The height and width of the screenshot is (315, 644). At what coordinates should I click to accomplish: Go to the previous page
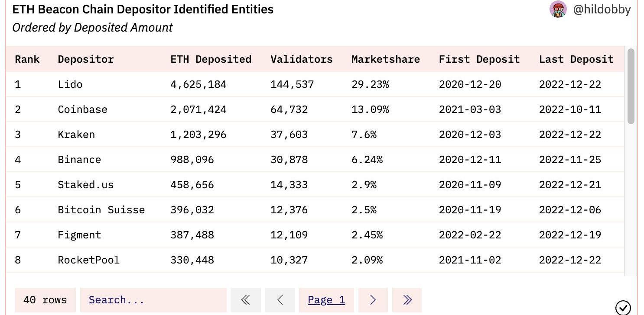[280, 300]
